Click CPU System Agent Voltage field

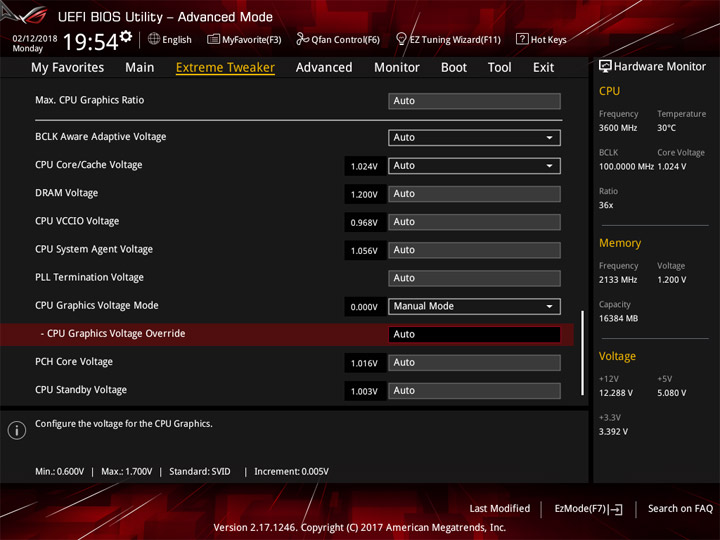(x=474, y=250)
